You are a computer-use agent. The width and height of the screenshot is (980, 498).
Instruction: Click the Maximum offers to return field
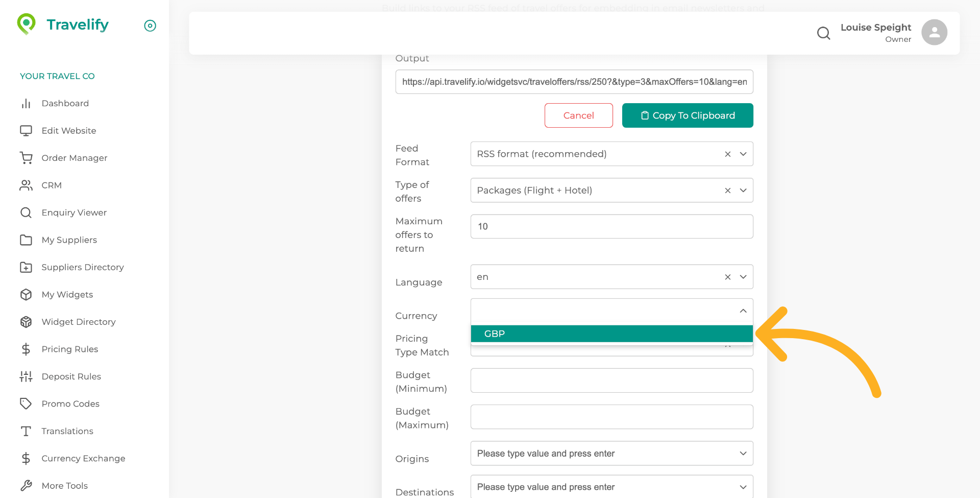point(611,226)
